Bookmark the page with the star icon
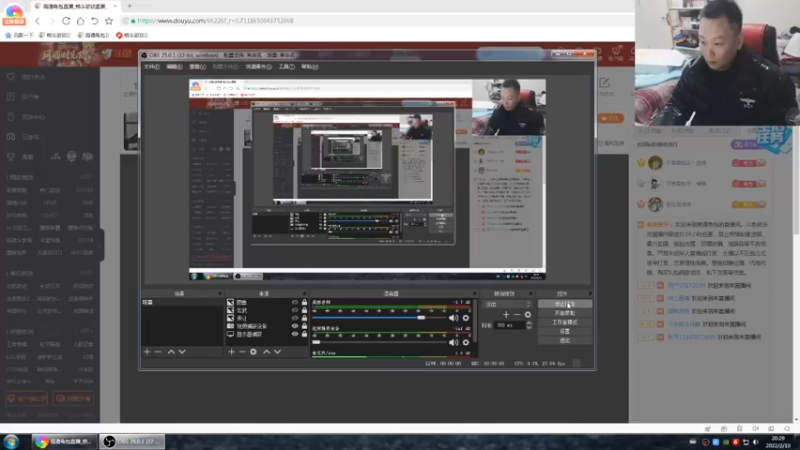This screenshot has height=450, width=800. (109, 21)
